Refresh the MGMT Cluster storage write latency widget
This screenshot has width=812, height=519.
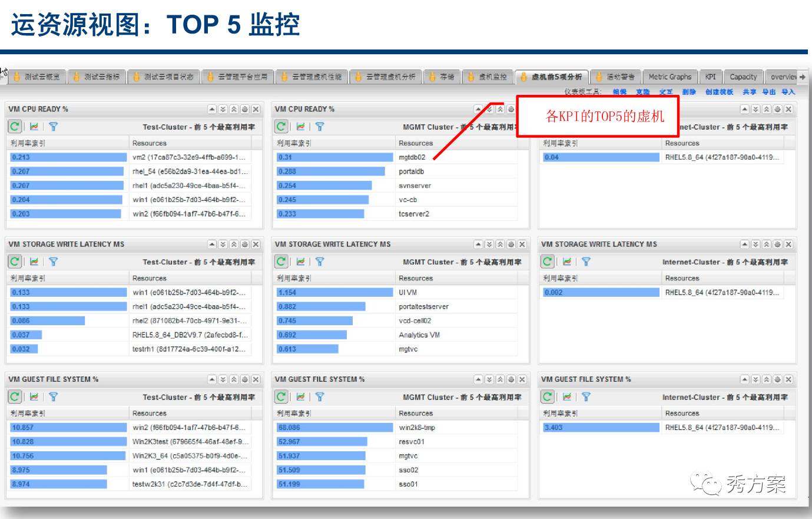tap(281, 261)
